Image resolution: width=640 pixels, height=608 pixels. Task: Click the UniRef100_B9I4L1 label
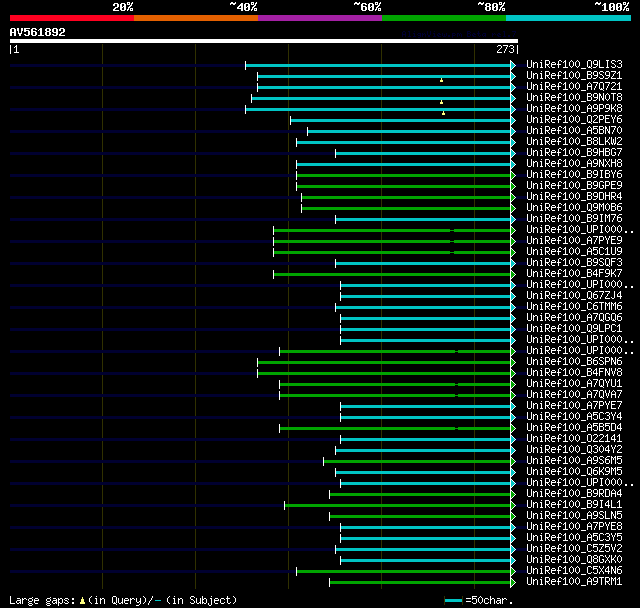click(574, 505)
